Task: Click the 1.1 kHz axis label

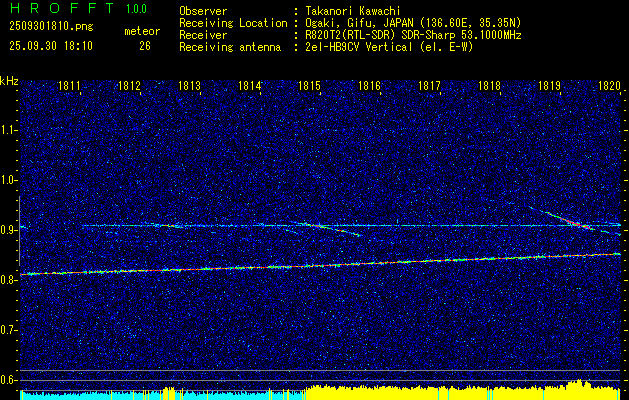Action: [9, 130]
